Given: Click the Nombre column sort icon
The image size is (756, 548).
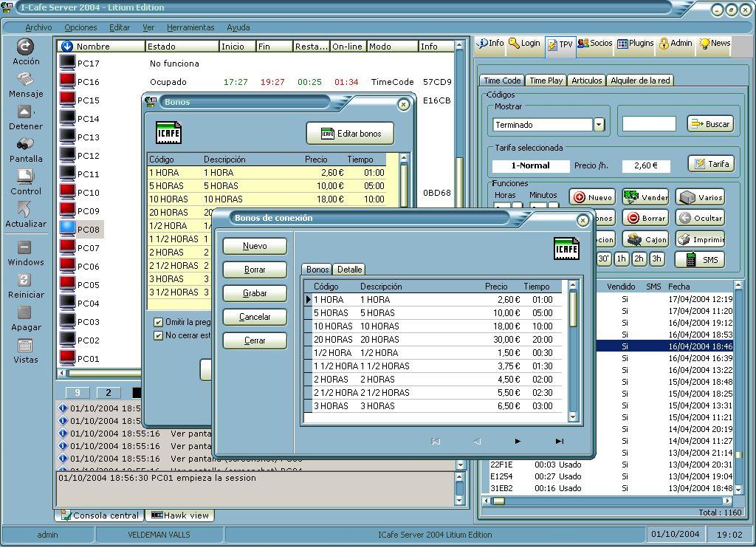Looking at the screenshot, I should click(x=67, y=47).
